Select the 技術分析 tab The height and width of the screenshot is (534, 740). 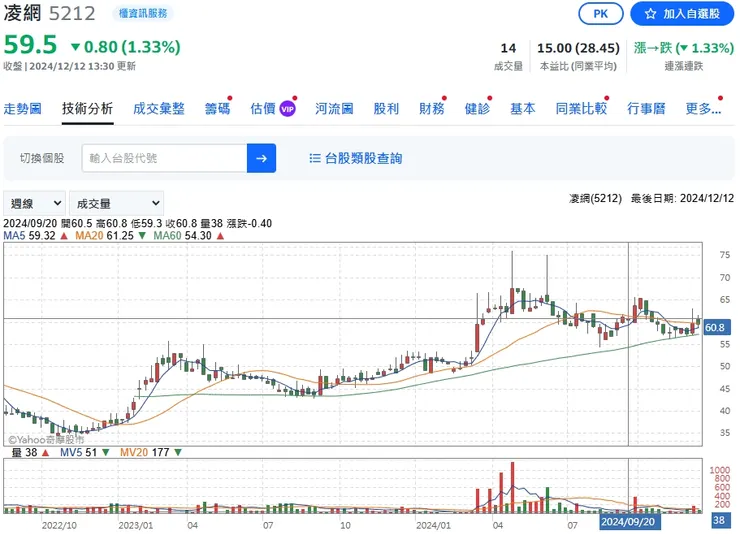click(x=87, y=108)
